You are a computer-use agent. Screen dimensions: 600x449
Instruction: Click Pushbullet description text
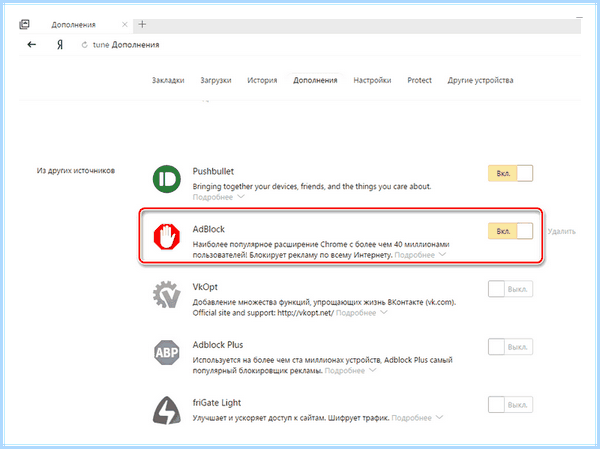(312, 186)
